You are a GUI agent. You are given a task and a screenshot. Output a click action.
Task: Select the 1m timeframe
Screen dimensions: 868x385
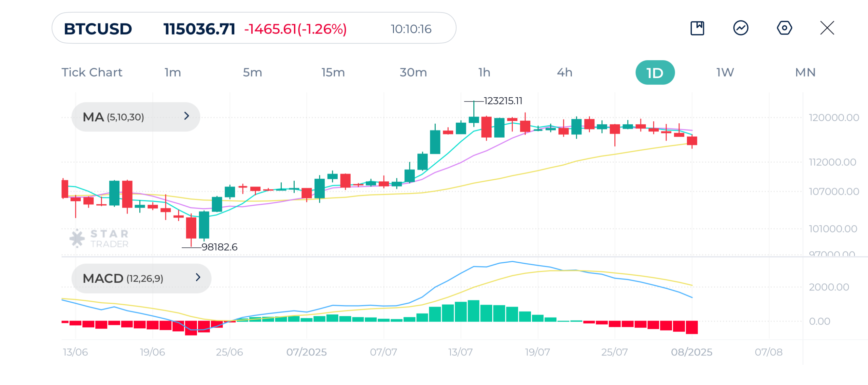[x=173, y=73]
